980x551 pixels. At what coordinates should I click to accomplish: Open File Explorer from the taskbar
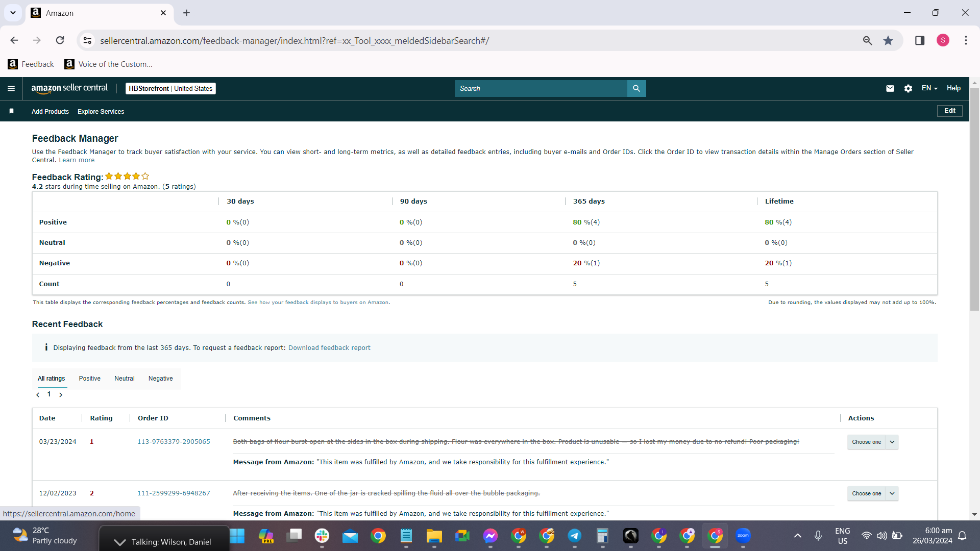pyautogui.click(x=434, y=536)
